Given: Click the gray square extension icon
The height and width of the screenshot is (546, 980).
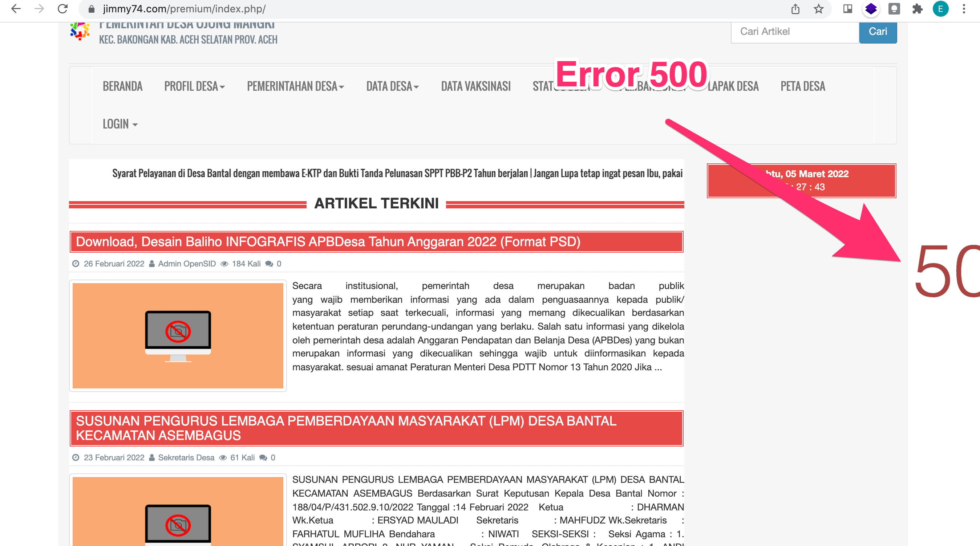Looking at the screenshot, I should 894,9.
